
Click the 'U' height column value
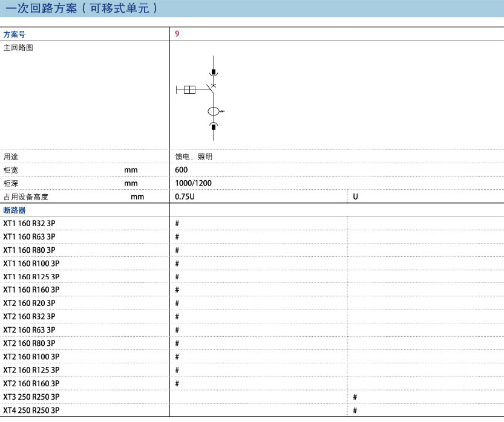(356, 196)
